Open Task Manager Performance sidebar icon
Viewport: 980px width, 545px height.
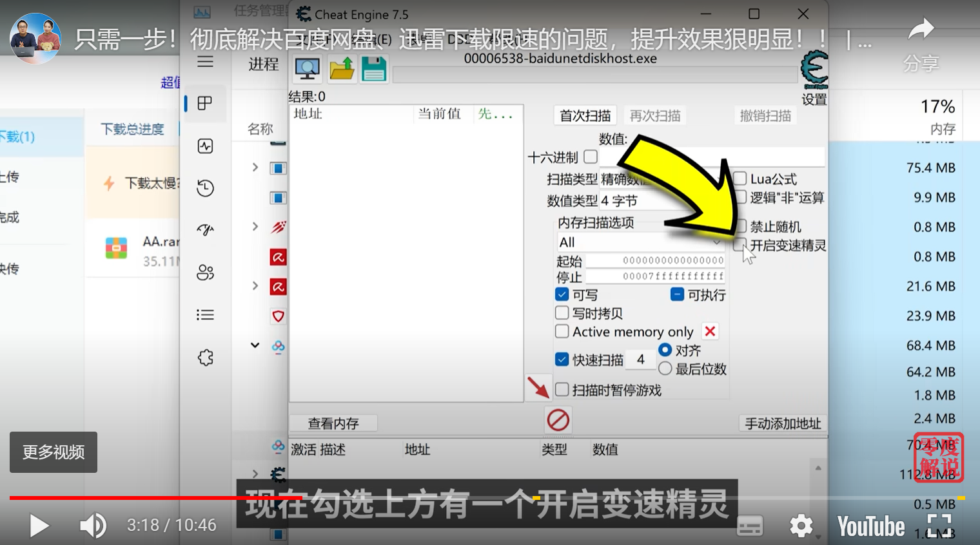click(205, 146)
